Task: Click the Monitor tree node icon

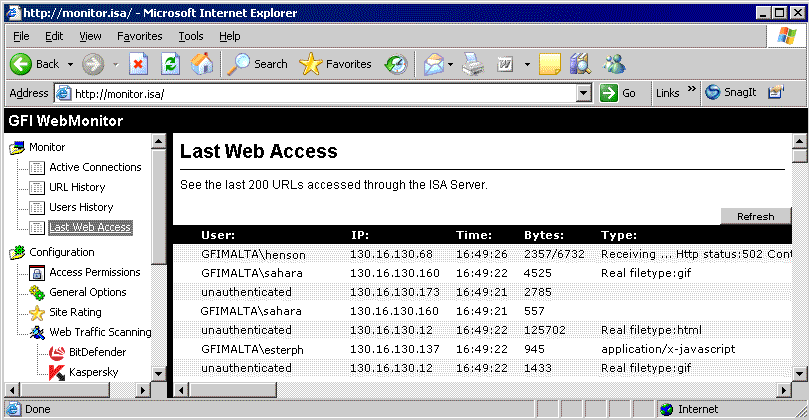Action: pos(17,148)
